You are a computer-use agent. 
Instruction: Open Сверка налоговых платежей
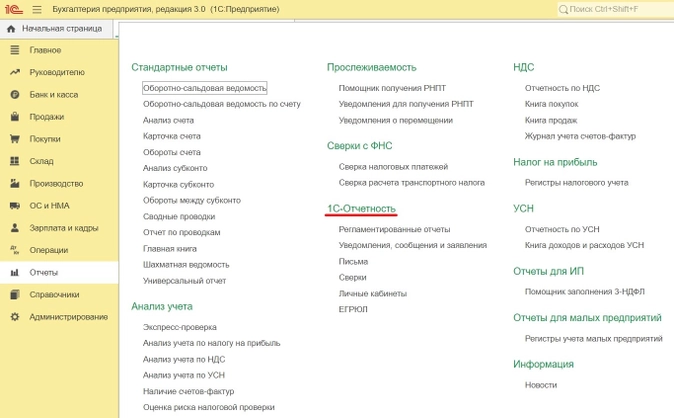[x=393, y=167]
